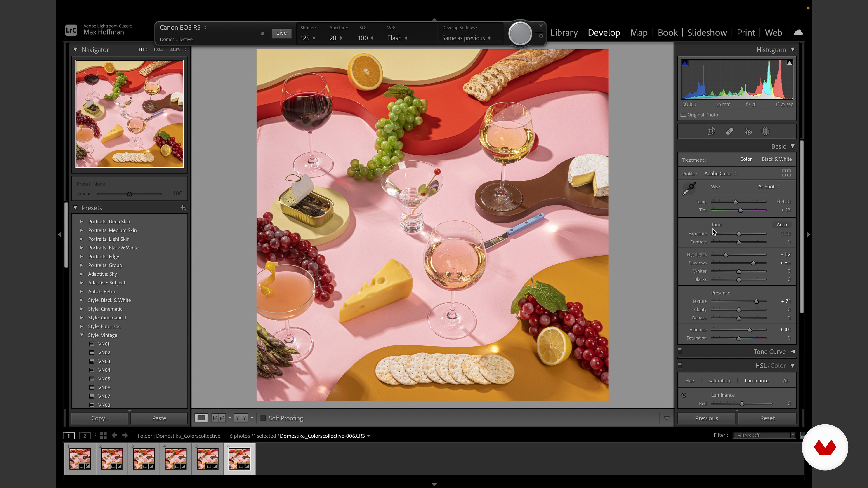Select second window display 2

pyautogui.click(x=85, y=435)
